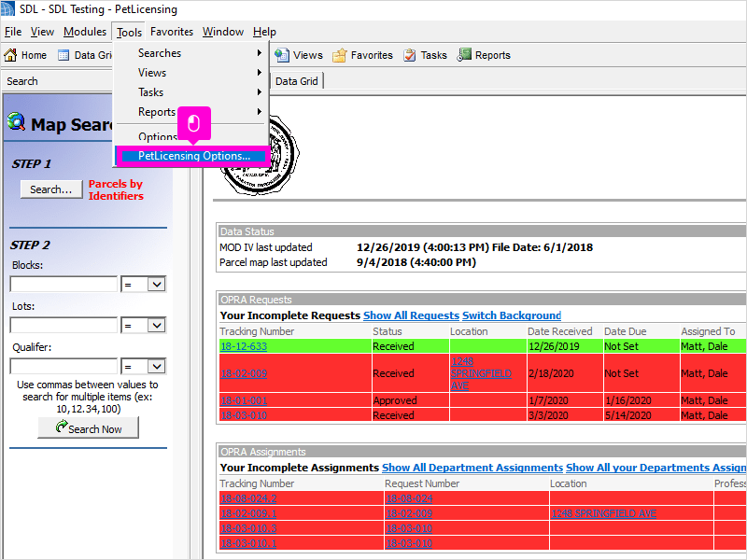This screenshot has height=560, width=747.
Task: Expand the Reports submenu in Tools menu
Action: coord(191,111)
